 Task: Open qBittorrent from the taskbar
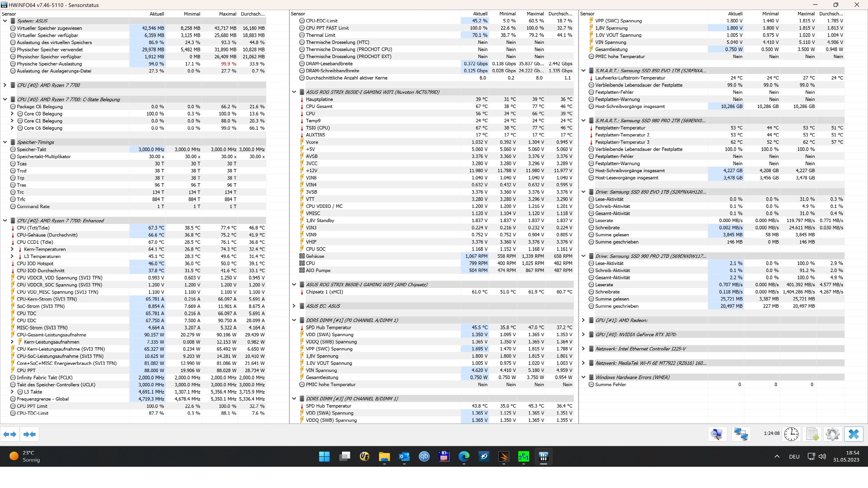point(424,457)
